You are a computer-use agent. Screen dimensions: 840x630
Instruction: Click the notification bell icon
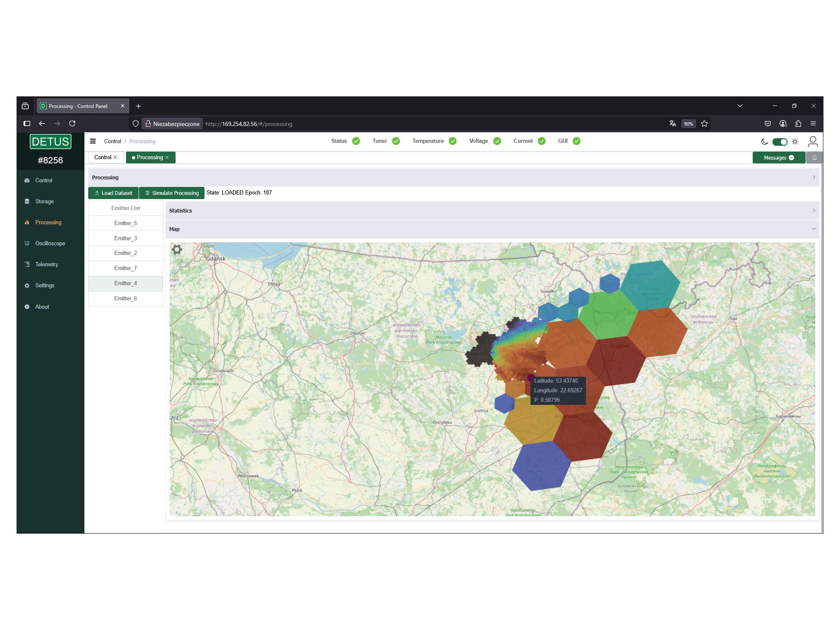[814, 157]
